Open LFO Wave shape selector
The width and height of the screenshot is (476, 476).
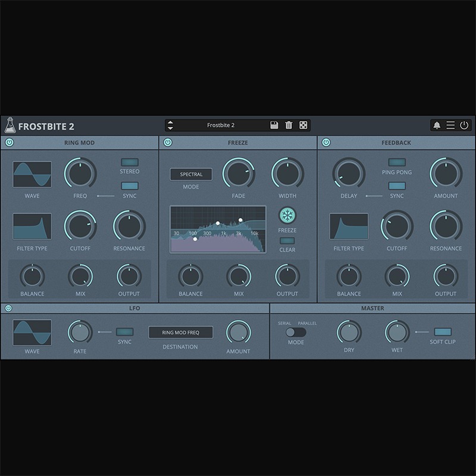coord(32,333)
